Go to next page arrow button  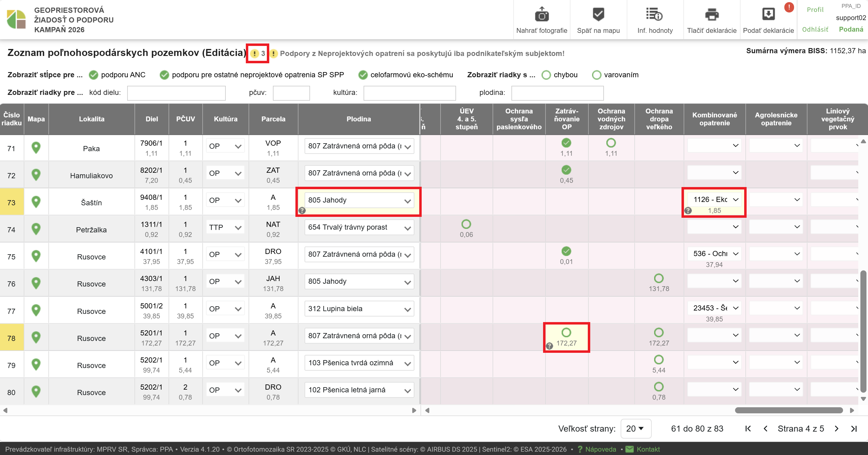(x=837, y=429)
